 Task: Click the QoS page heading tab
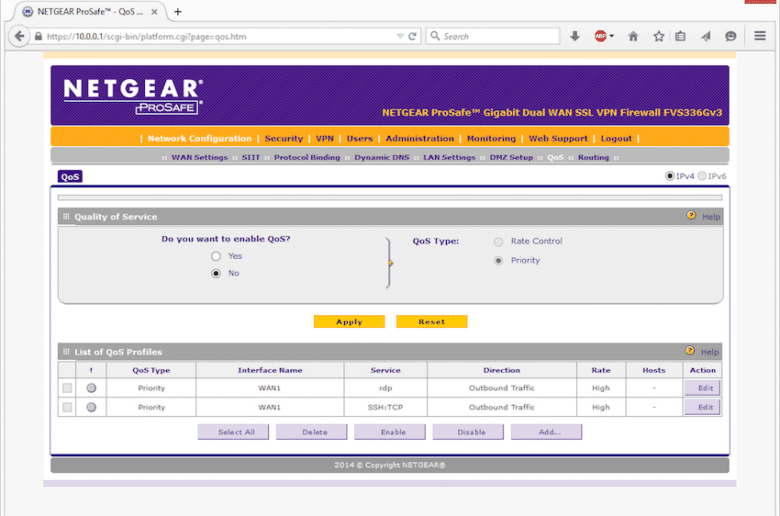tap(70, 177)
